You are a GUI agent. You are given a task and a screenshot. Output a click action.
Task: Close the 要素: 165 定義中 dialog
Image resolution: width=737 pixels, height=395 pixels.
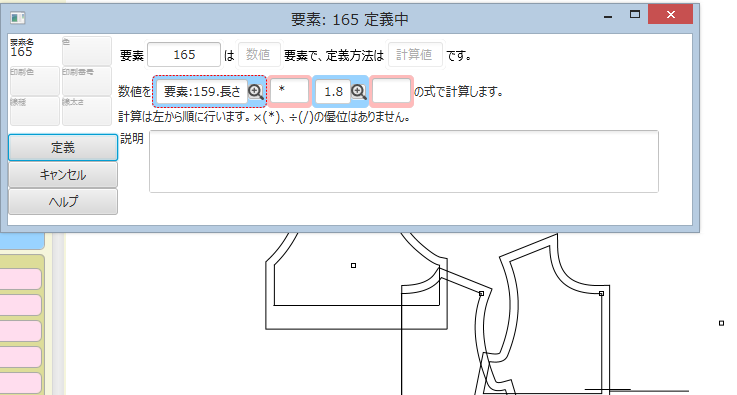point(671,15)
